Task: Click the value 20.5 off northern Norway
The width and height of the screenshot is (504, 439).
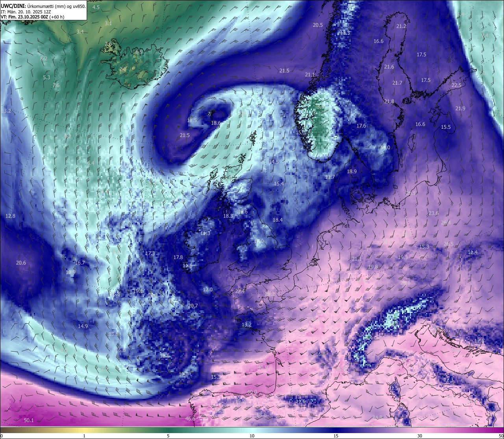Action: 318,25
